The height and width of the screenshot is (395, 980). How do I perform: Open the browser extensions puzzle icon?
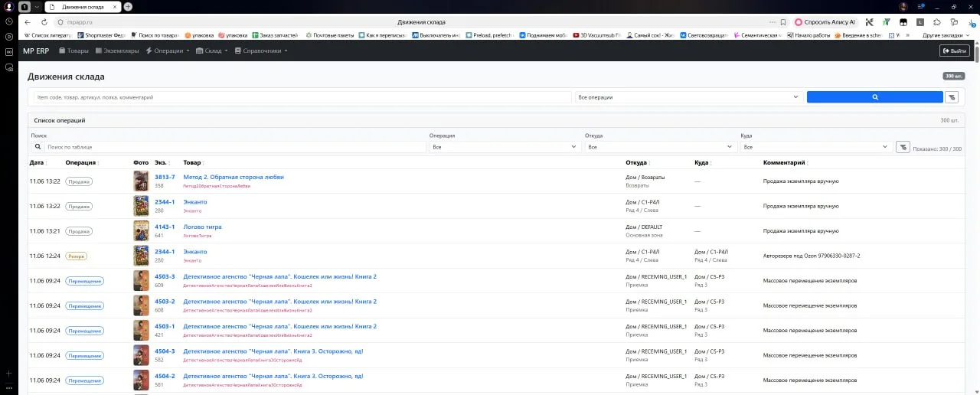(x=939, y=22)
